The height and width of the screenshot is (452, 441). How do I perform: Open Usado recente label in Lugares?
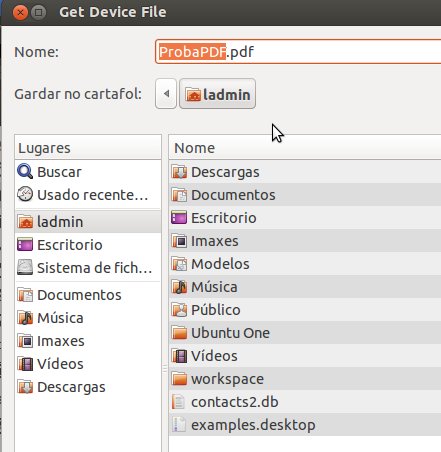[93, 195]
